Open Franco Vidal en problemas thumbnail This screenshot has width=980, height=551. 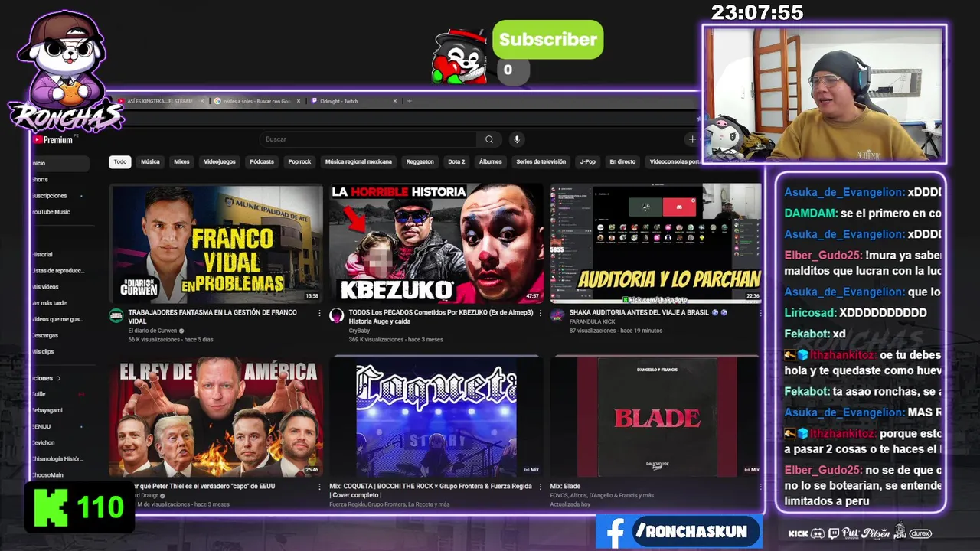(x=216, y=243)
